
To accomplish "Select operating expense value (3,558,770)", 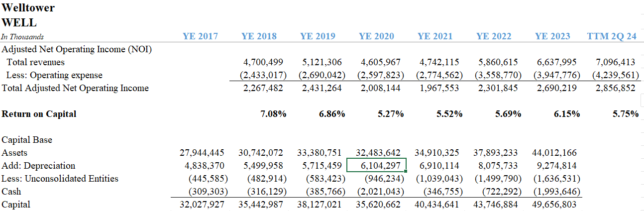I will pyautogui.click(x=498, y=75).
